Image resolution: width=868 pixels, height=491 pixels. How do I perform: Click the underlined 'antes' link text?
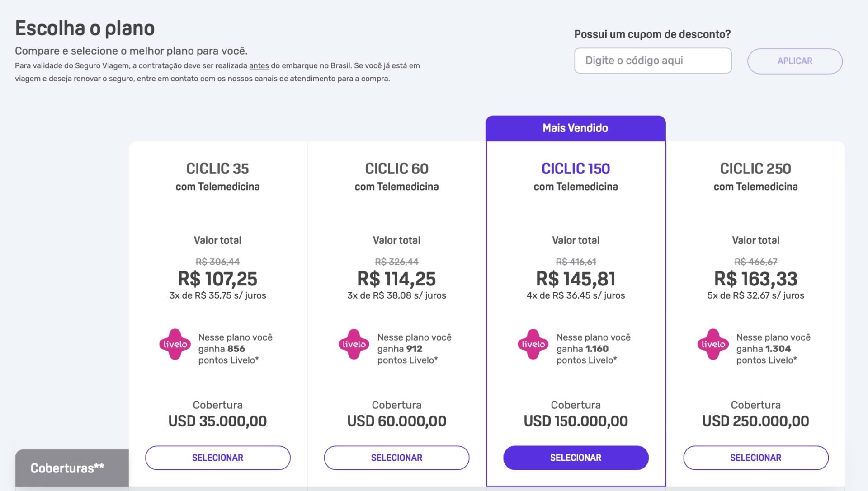(259, 65)
